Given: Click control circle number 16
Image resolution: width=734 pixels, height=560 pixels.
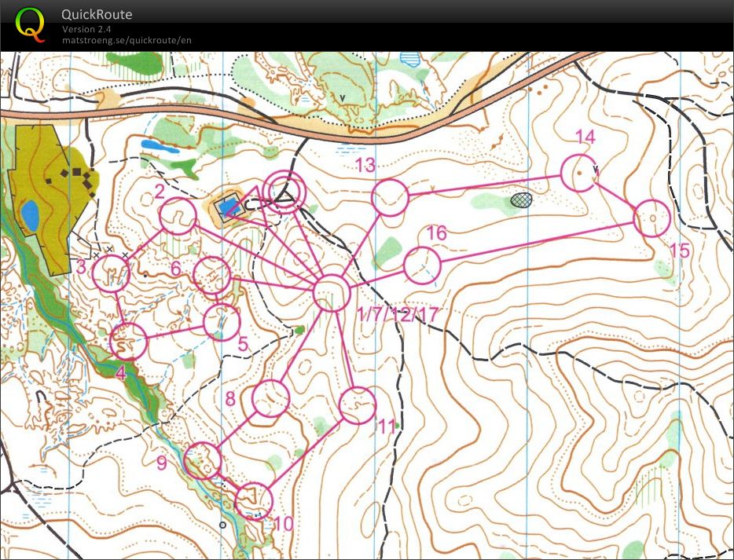Looking at the screenshot, I should [421, 267].
